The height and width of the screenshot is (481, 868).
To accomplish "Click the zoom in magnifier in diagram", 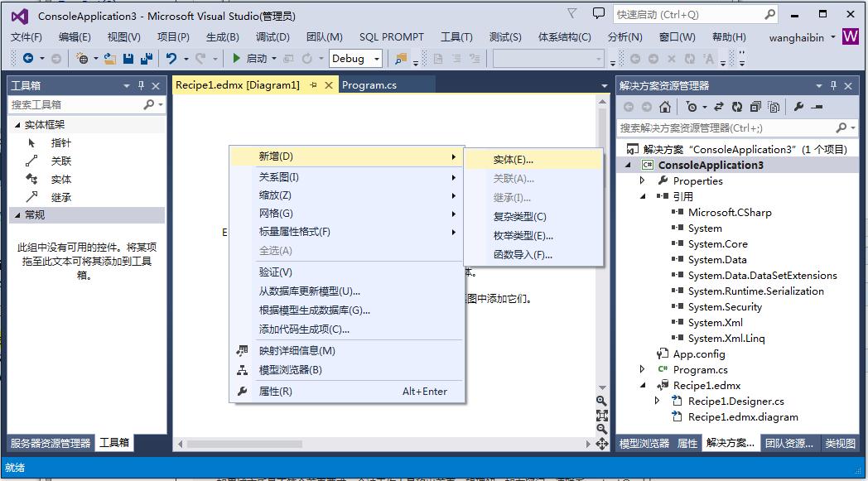I will point(602,401).
